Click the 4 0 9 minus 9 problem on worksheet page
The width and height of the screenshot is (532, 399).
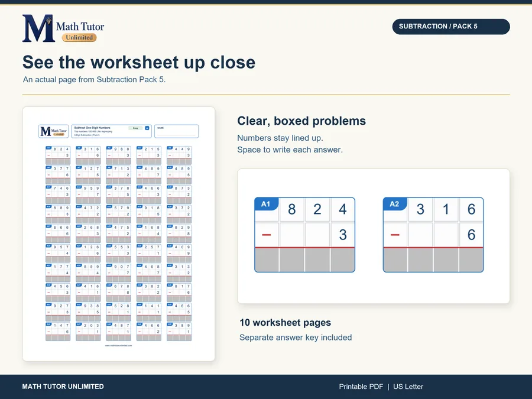click(x=179, y=253)
